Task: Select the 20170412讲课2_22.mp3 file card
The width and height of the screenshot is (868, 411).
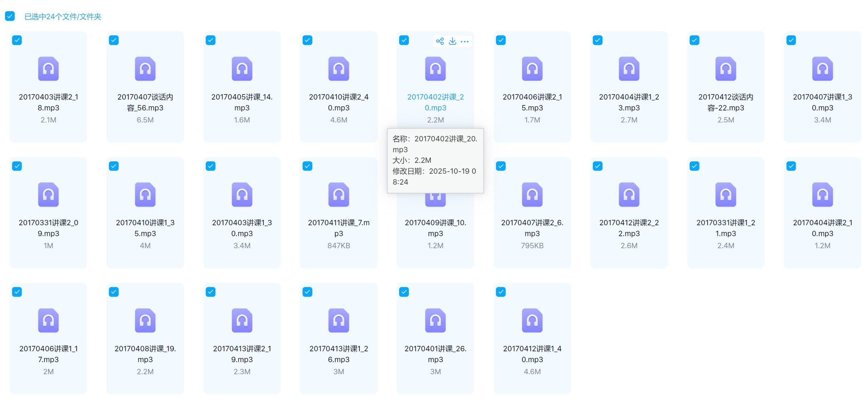Action: coord(629,213)
